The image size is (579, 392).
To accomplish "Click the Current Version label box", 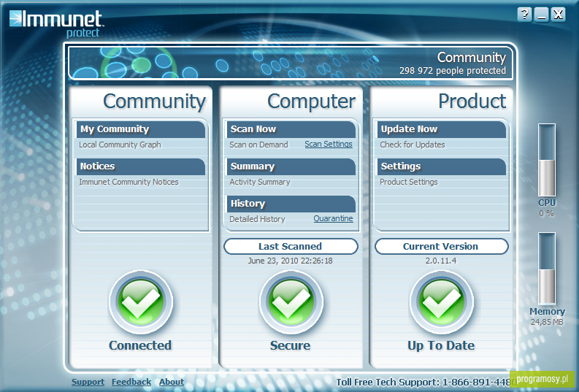I will (x=441, y=247).
